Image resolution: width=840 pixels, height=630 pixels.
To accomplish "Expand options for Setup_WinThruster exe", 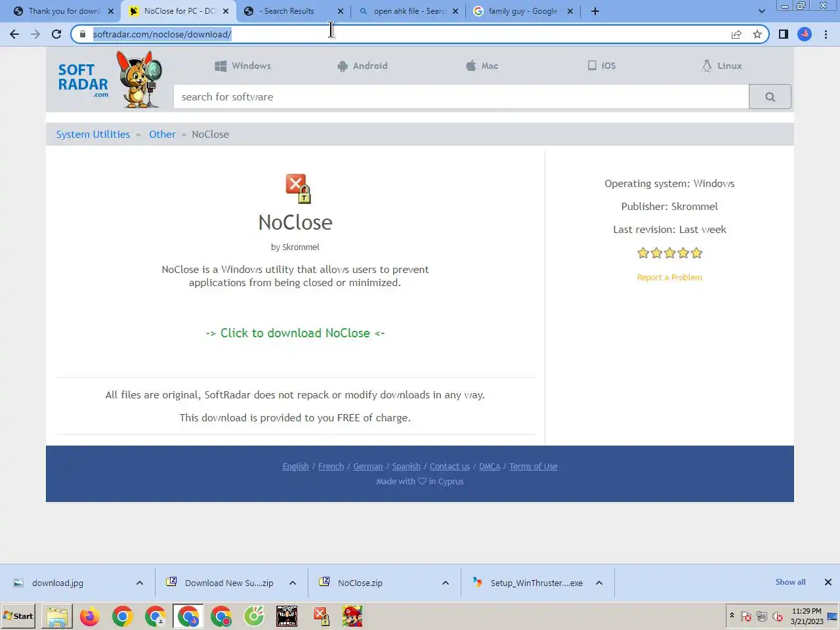I will [x=599, y=583].
